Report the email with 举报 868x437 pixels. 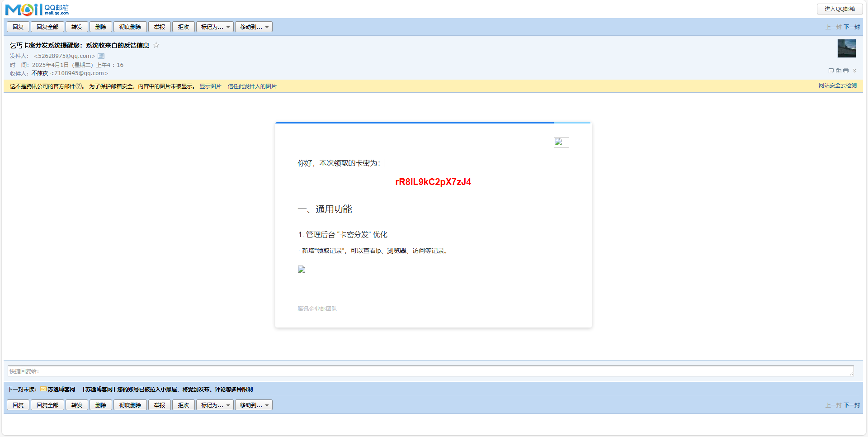[x=159, y=27]
